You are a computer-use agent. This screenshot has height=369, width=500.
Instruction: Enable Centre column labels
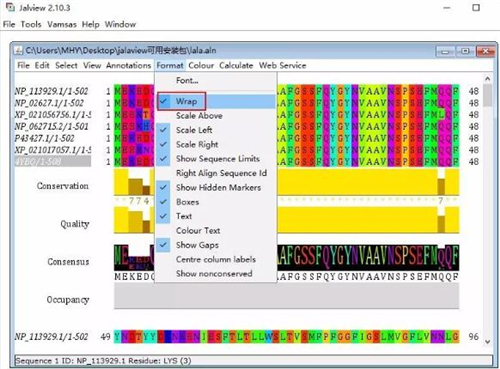tap(216, 259)
